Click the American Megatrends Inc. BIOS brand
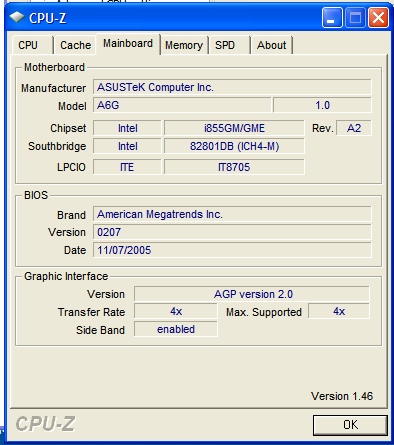 [x=232, y=214]
